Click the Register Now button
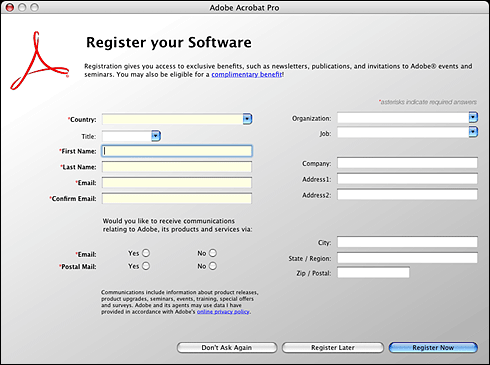The image size is (490, 365). point(433,348)
